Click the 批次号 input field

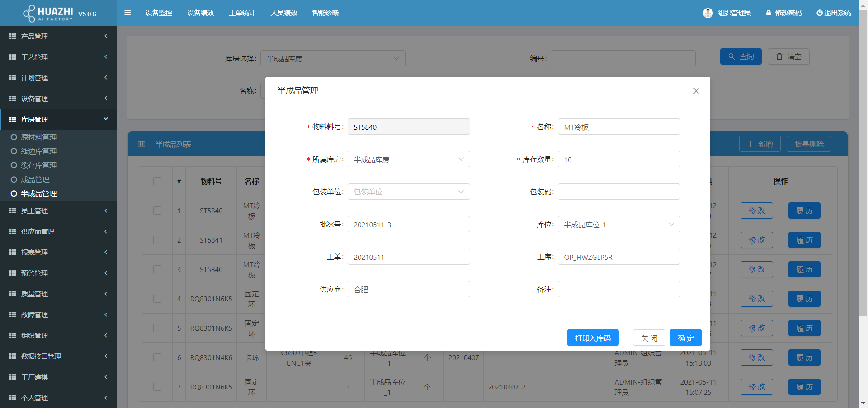click(409, 224)
